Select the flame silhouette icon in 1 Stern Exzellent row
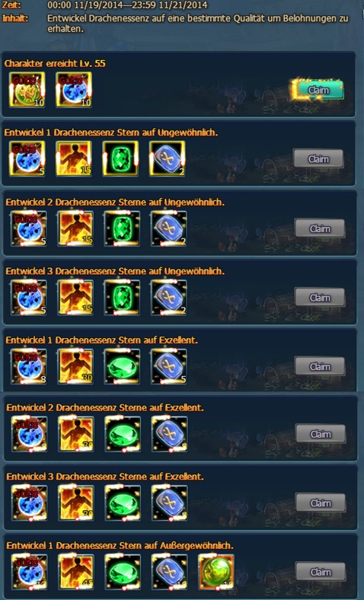Image resolution: width=364 pixels, height=600 pixels. pos(75,366)
